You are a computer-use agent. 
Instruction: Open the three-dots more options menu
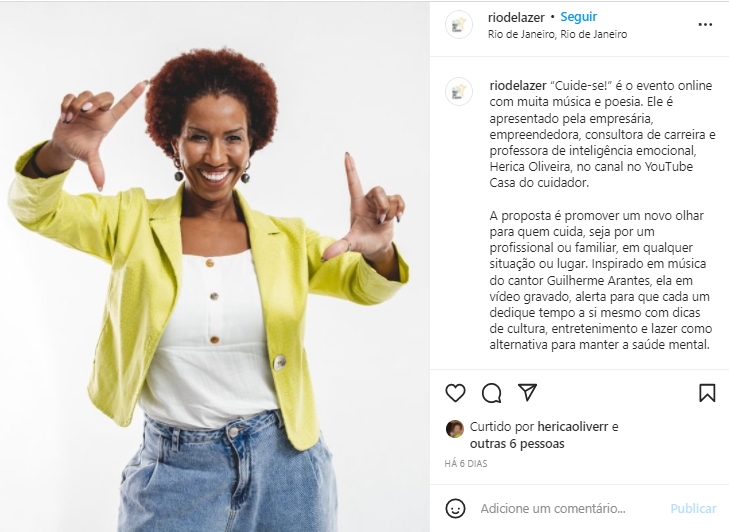tap(705, 25)
